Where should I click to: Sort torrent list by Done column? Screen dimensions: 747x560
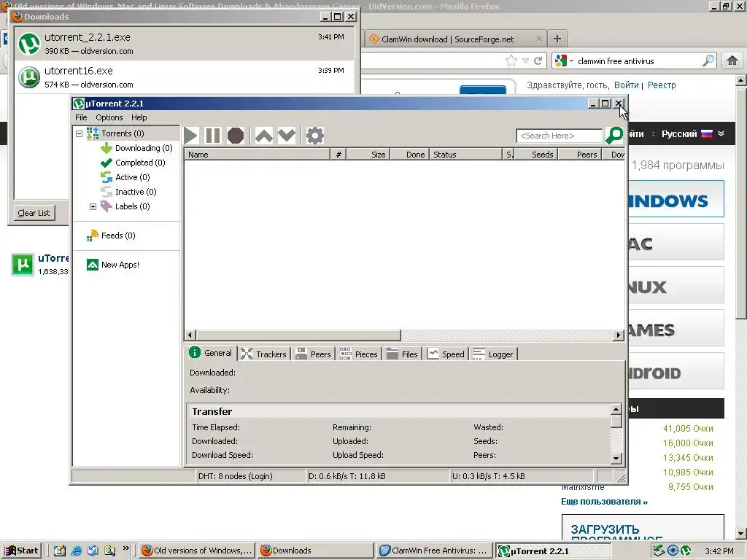tap(409, 155)
